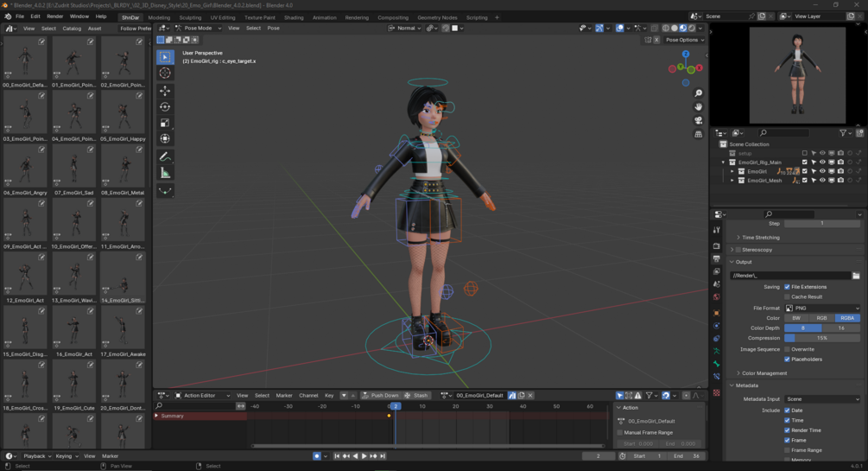
Task: Open the File menu
Action: tap(19, 16)
